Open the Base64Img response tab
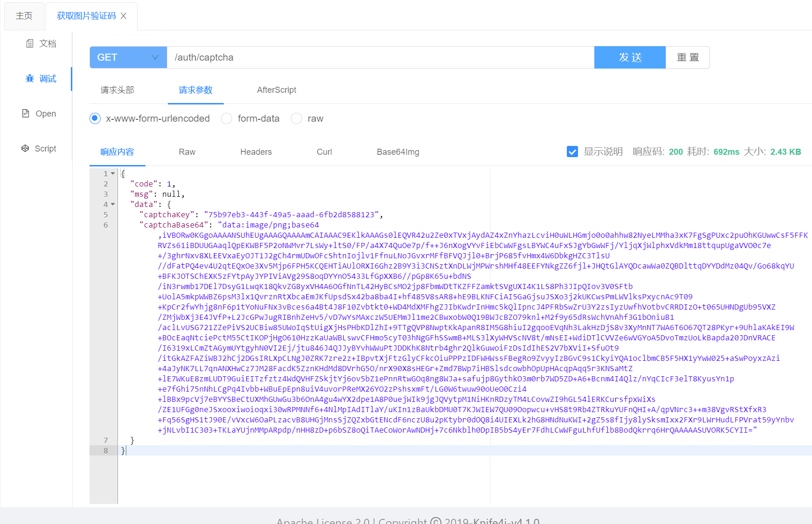This screenshot has width=812, height=524. (398, 152)
